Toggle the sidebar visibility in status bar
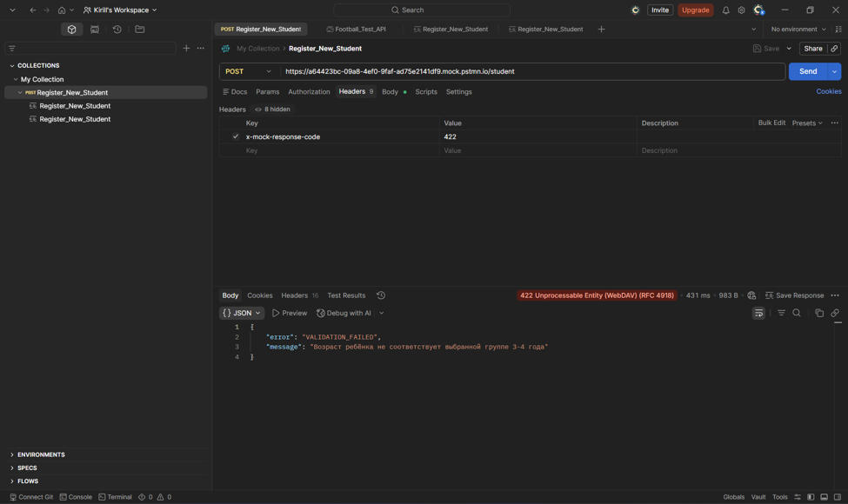The height and width of the screenshot is (504, 848). (811, 497)
